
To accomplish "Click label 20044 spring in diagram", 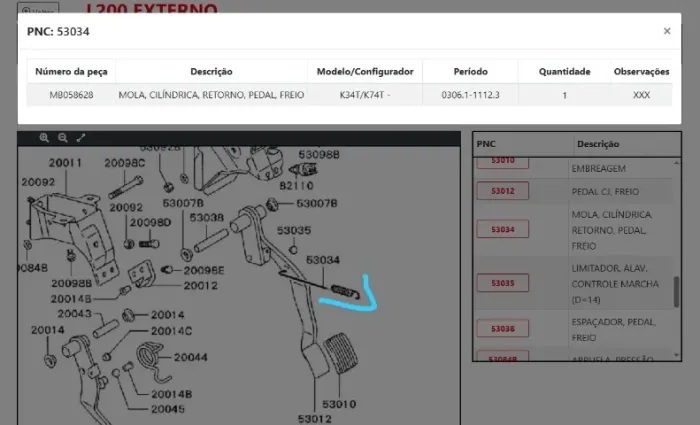I will (x=190, y=357).
